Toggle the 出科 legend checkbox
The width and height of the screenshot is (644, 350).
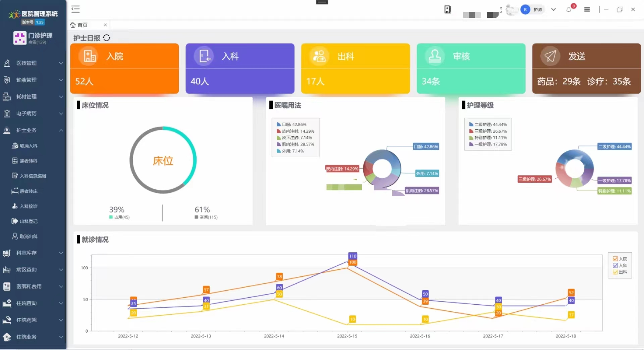coord(615,272)
